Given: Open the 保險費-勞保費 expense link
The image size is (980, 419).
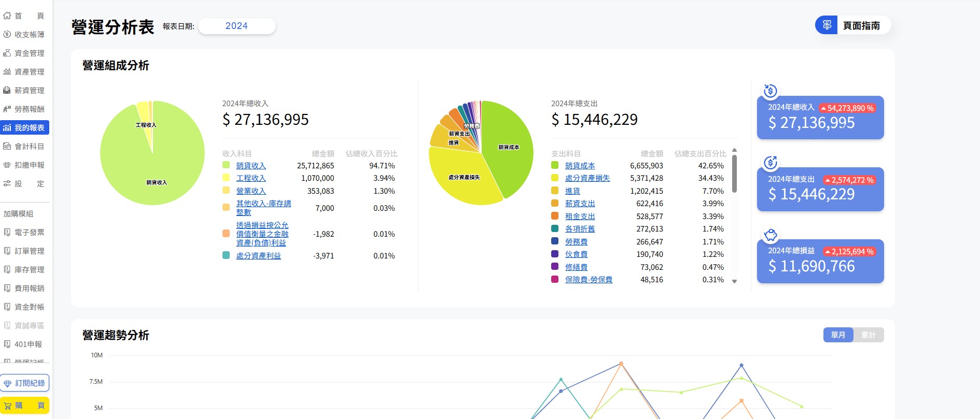Looking at the screenshot, I should click(589, 280).
